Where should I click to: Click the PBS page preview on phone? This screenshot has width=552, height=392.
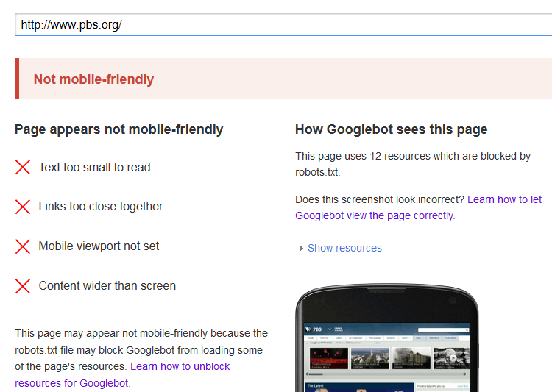[x=386, y=357]
